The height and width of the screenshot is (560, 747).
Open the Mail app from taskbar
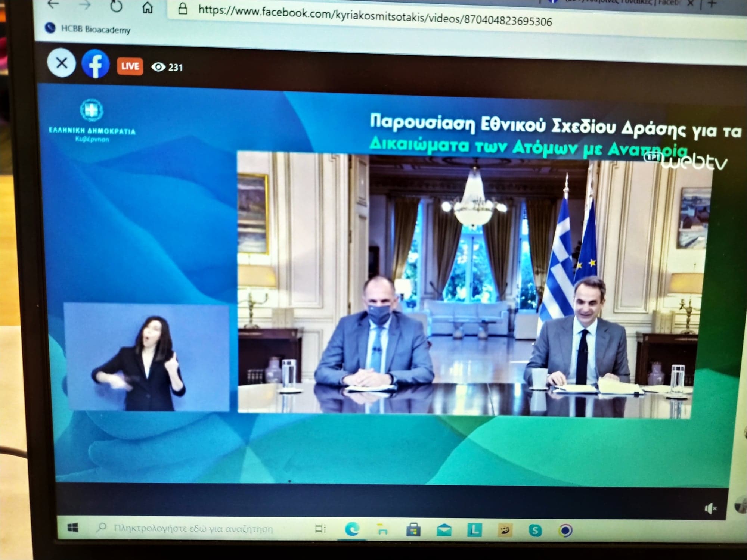click(x=444, y=530)
